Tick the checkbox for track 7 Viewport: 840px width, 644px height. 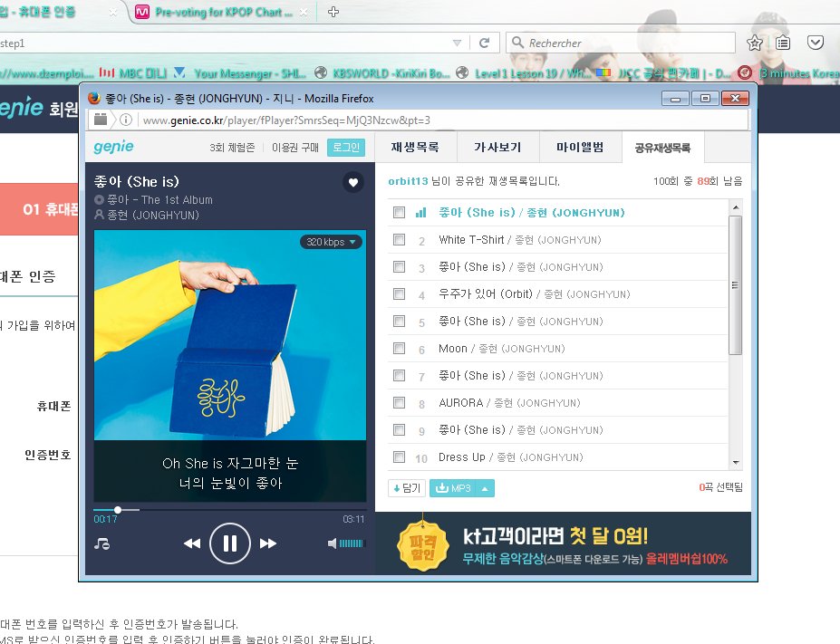(x=399, y=375)
